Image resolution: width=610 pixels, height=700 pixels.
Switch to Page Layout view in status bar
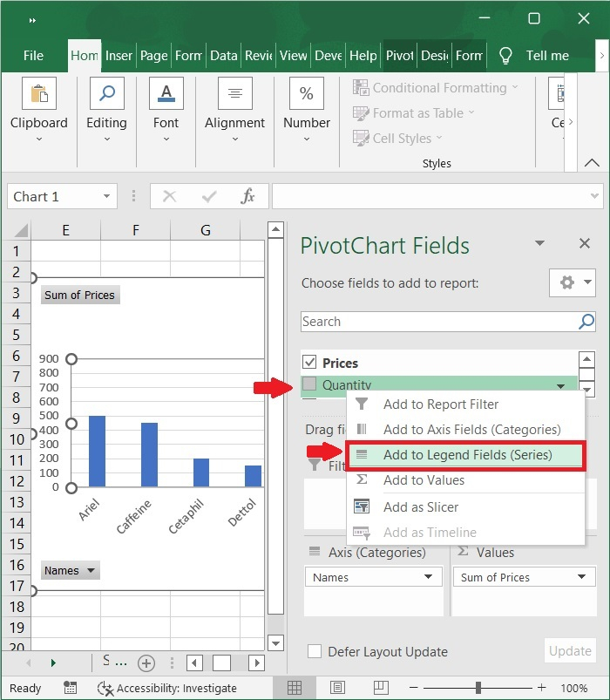pyautogui.click(x=338, y=688)
